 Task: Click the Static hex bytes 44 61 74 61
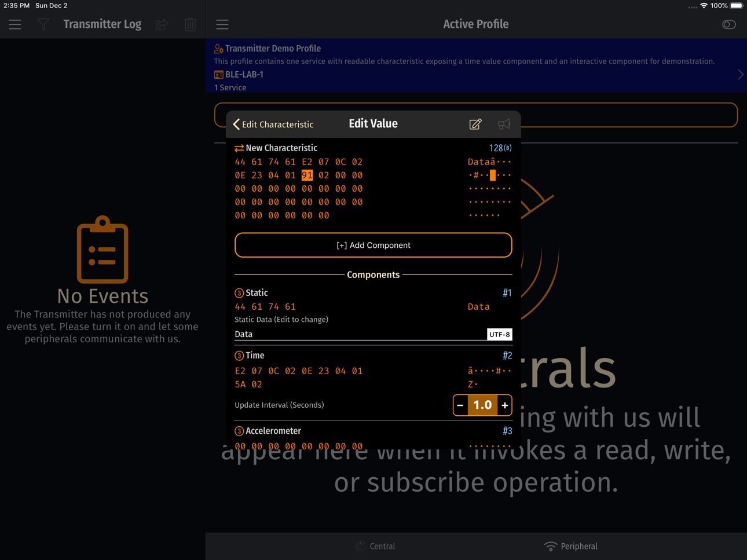(x=265, y=306)
